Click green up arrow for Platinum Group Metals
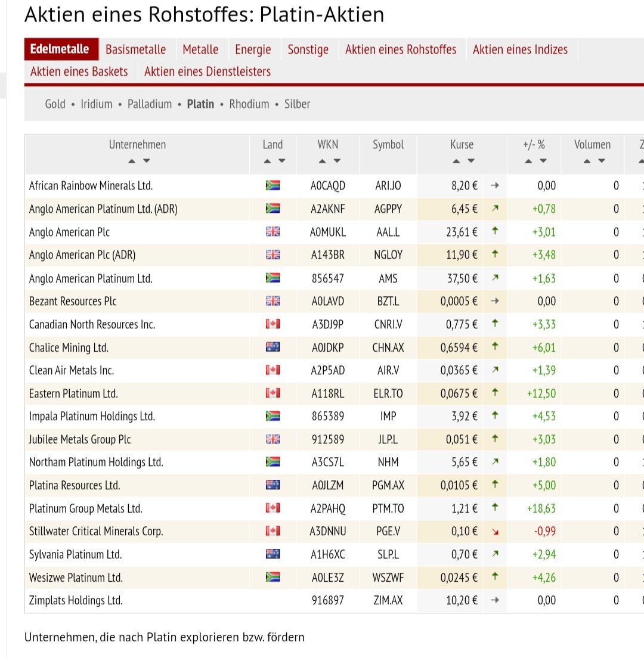This screenshot has width=644, height=658. pyautogui.click(x=494, y=508)
